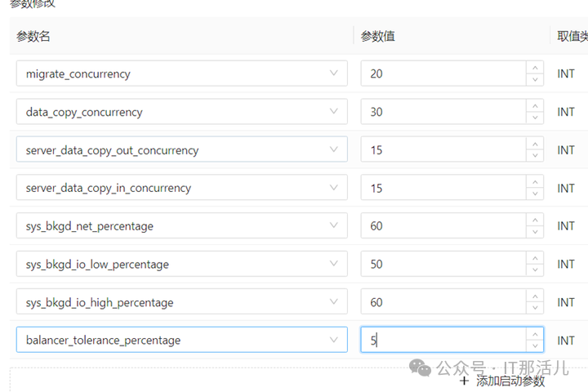Increment the server_data_copy_out_concurrency value
This screenshot has width=588, height=392.
click(x=535, y=144)
